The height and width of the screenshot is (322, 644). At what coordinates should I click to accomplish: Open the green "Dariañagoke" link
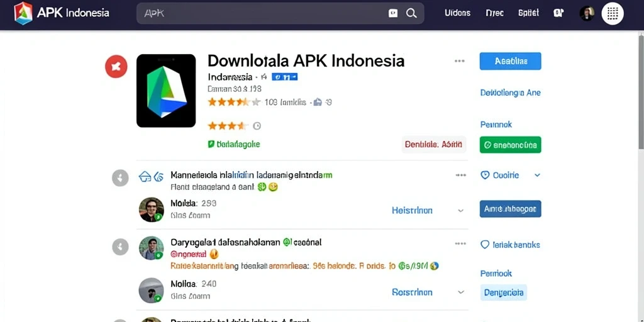click(234, 144)
